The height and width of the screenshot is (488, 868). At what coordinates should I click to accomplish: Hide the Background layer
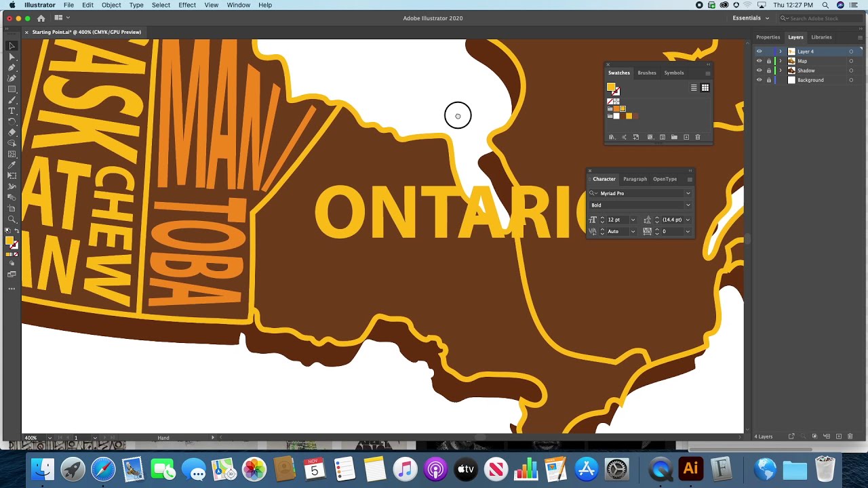[x=759, y=80]
